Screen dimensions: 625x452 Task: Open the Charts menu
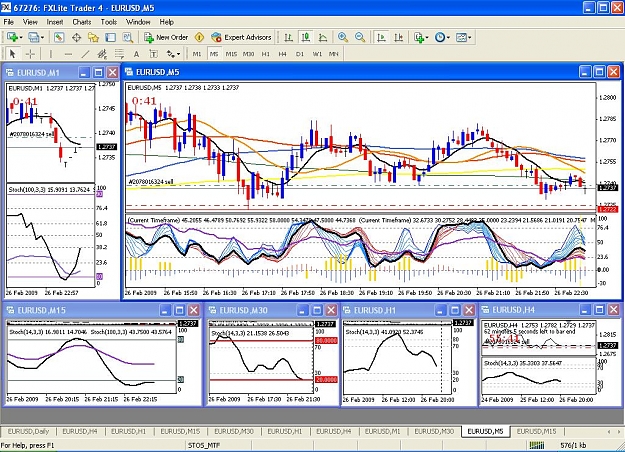(82, 22)
